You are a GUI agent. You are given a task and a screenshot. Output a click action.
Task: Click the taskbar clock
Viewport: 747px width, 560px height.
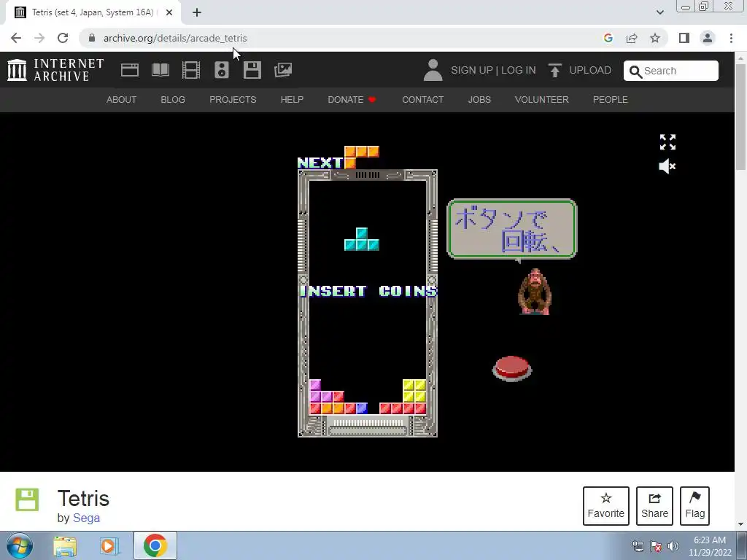[709, 546]
